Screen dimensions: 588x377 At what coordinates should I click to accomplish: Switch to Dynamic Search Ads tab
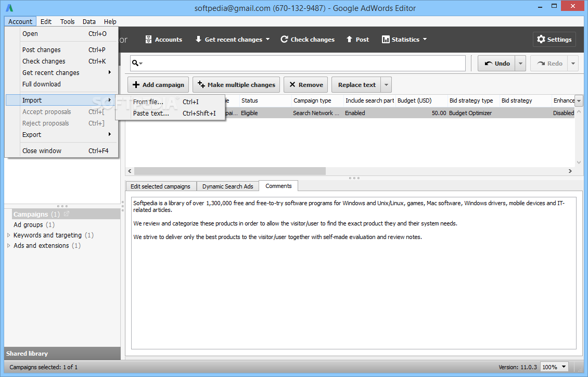(x=227, y=186)
